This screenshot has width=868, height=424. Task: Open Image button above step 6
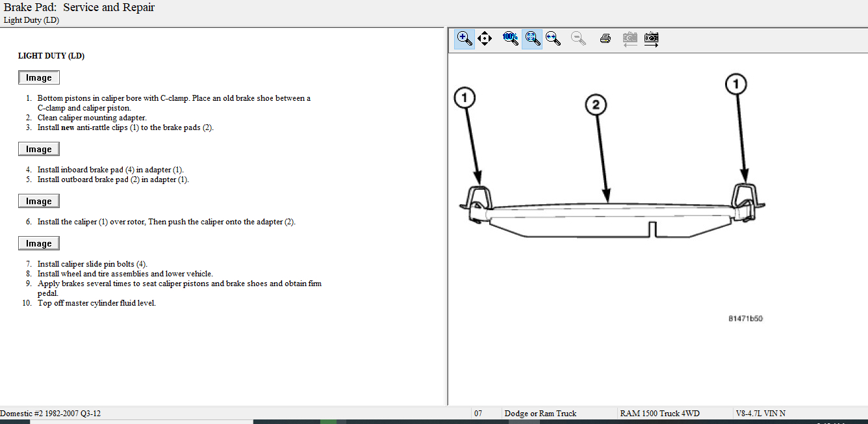[39, 201]
